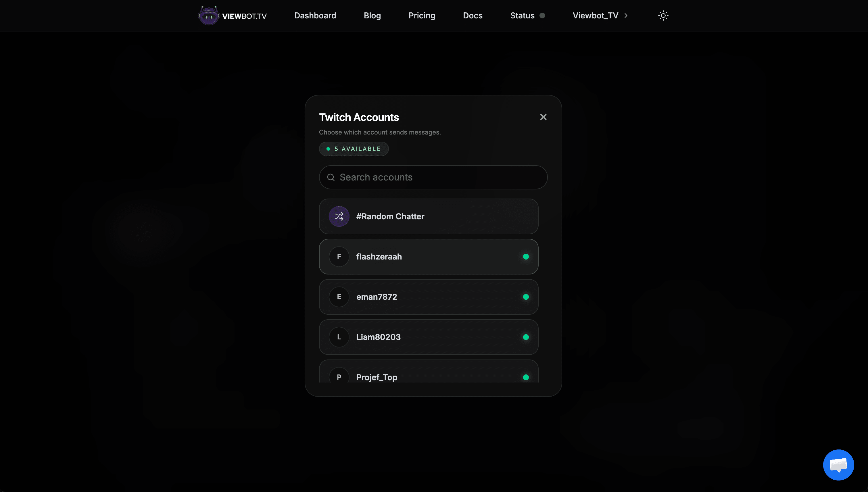Click the Twitch Accounts heading

coord(359,117)
